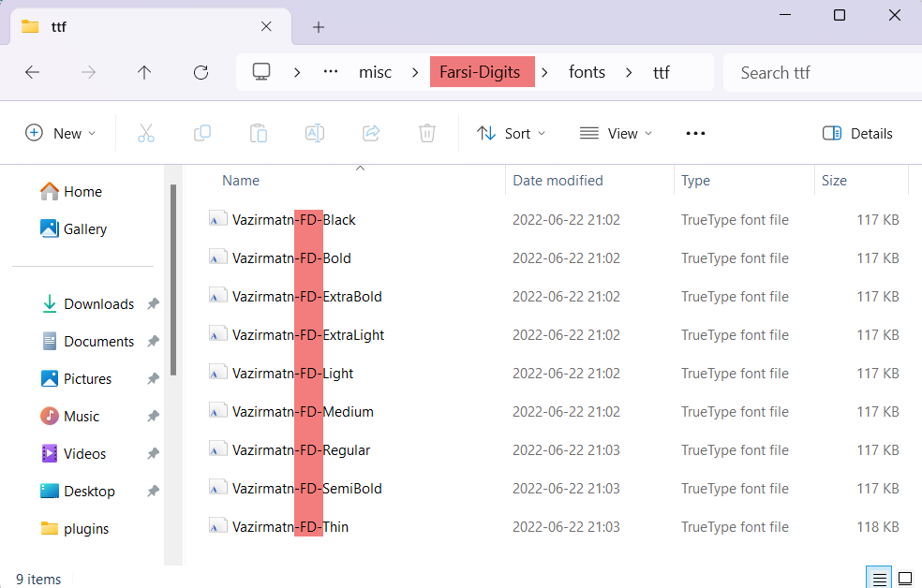Select the Vazirmatn-FD-Medium font file

[x=303, y=411]
